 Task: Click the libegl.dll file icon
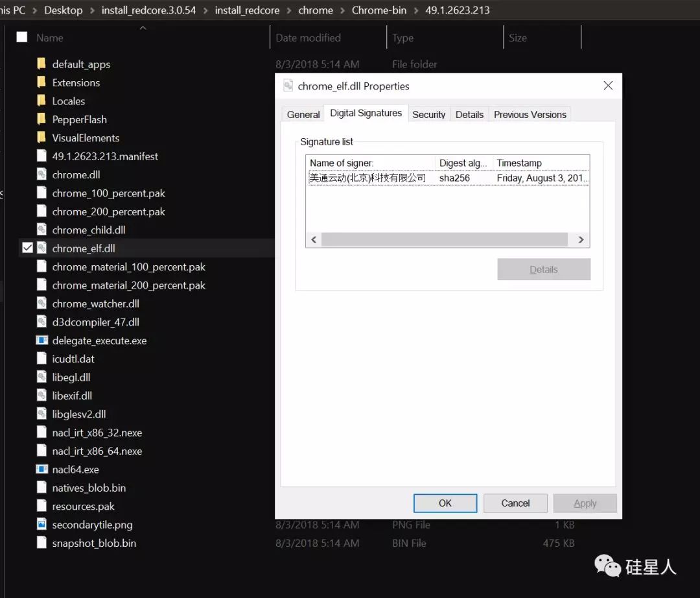(x=41, y=377)
